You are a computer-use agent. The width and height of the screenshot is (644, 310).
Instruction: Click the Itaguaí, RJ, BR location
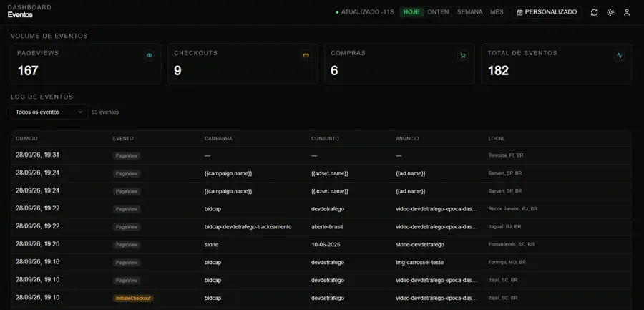click(504, 226)
